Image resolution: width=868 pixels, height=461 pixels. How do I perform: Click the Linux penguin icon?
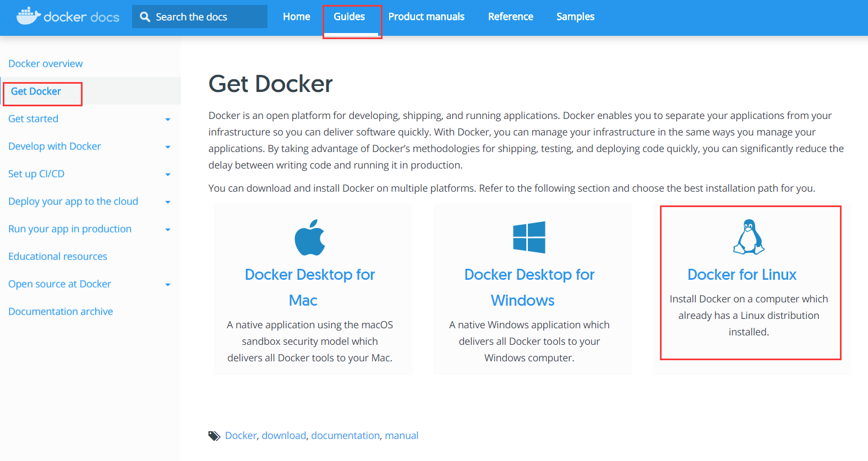click(x=749, y=237)
